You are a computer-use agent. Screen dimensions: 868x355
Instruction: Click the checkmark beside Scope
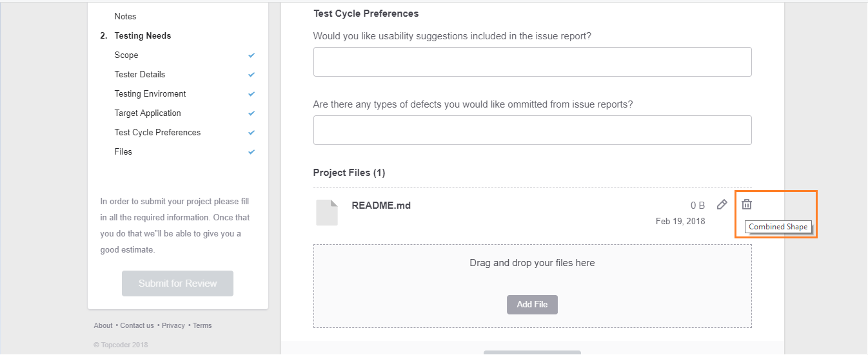[x=252, y=55]
